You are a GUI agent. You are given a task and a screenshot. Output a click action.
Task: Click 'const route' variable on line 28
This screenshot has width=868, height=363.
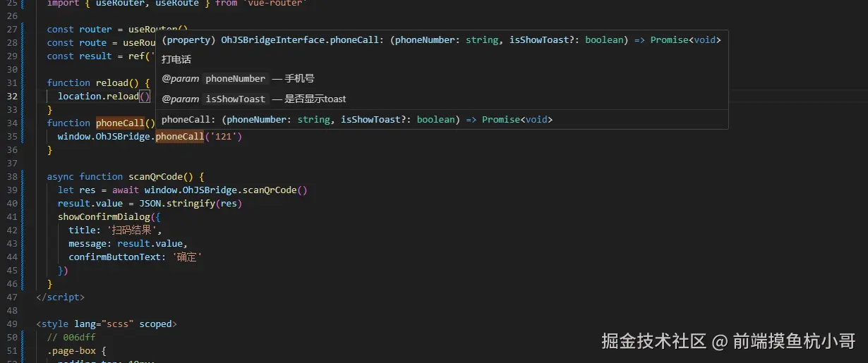[x=77, y=42]
